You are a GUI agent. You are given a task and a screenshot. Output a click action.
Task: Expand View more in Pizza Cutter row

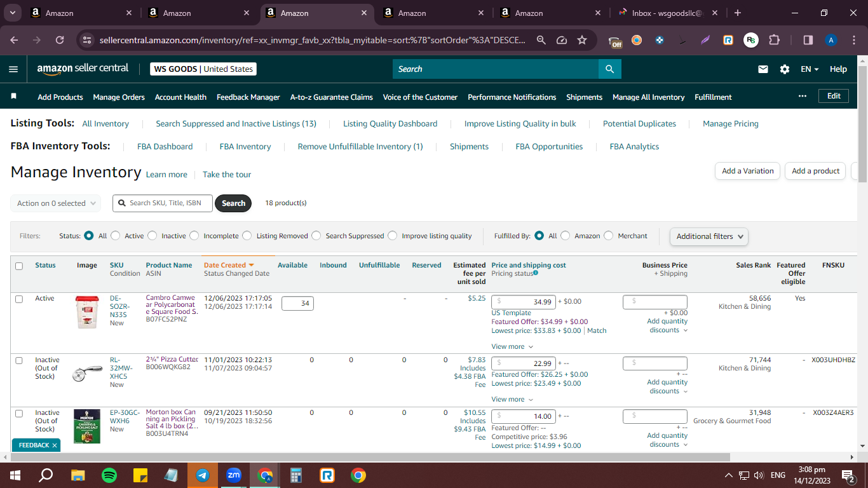point(512,399)
